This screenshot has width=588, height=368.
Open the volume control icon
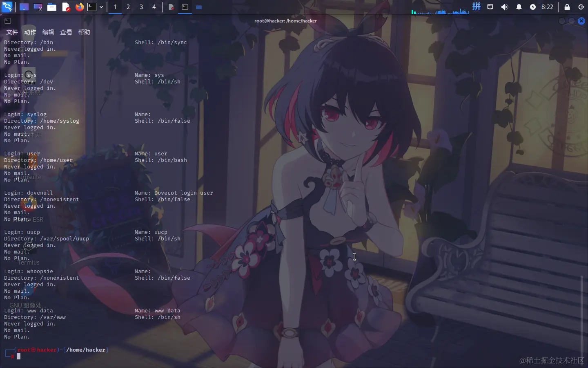(x=505, y=7)
